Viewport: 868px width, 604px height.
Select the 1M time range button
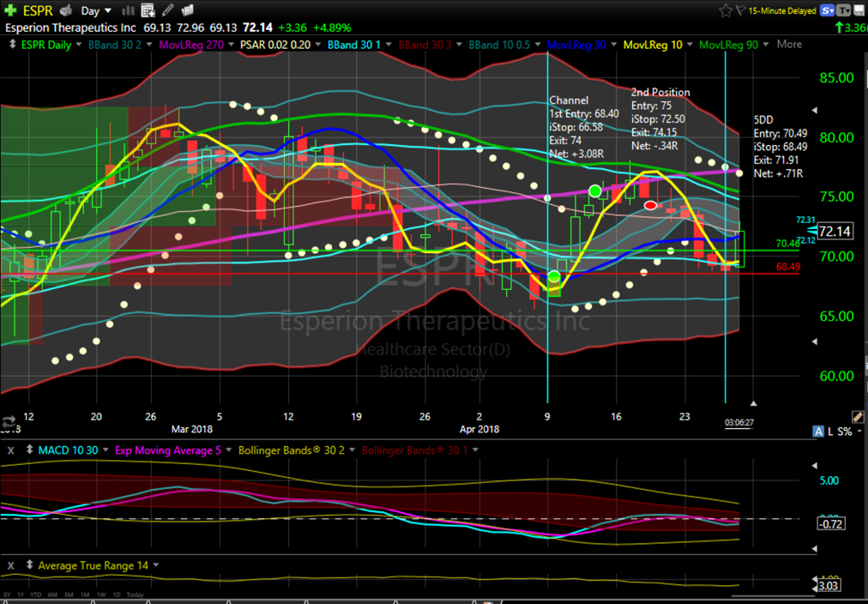[x=85, y=595]
